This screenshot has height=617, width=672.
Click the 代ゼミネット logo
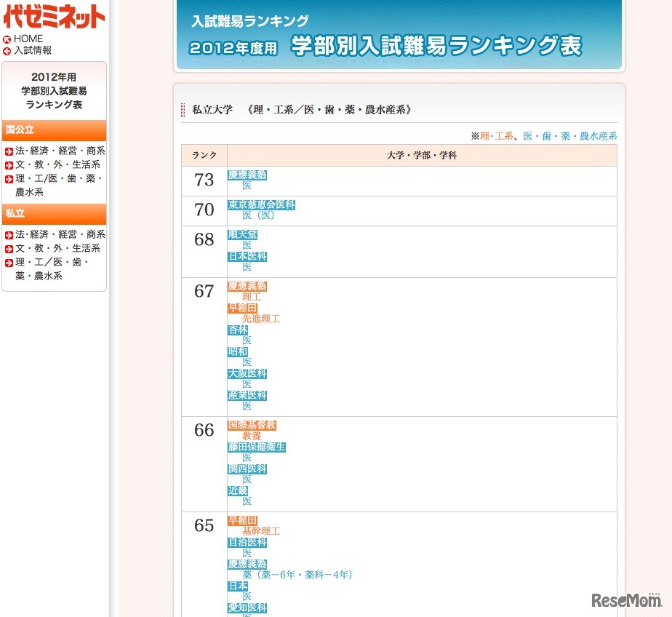coord(53,16)
